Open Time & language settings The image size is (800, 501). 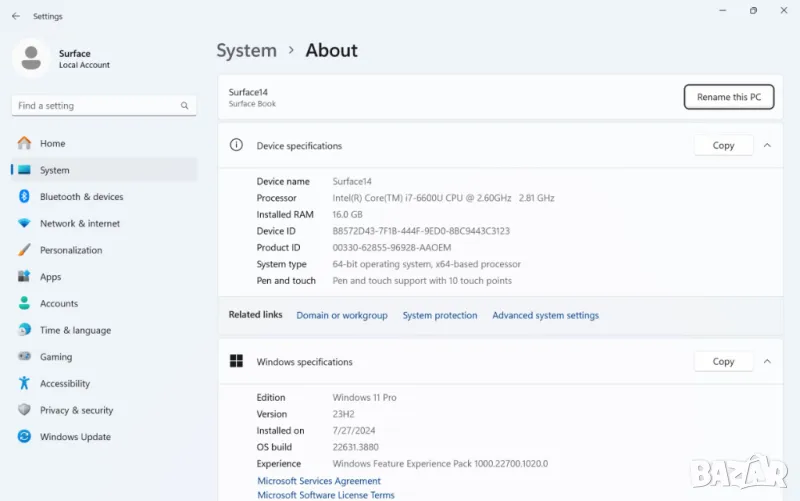point(75,330)
